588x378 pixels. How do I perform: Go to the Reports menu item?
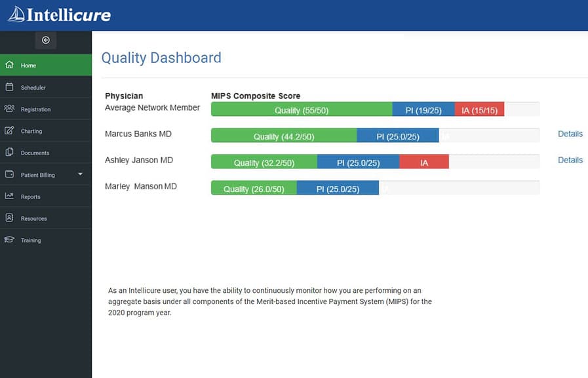click(x=46, y=196)
